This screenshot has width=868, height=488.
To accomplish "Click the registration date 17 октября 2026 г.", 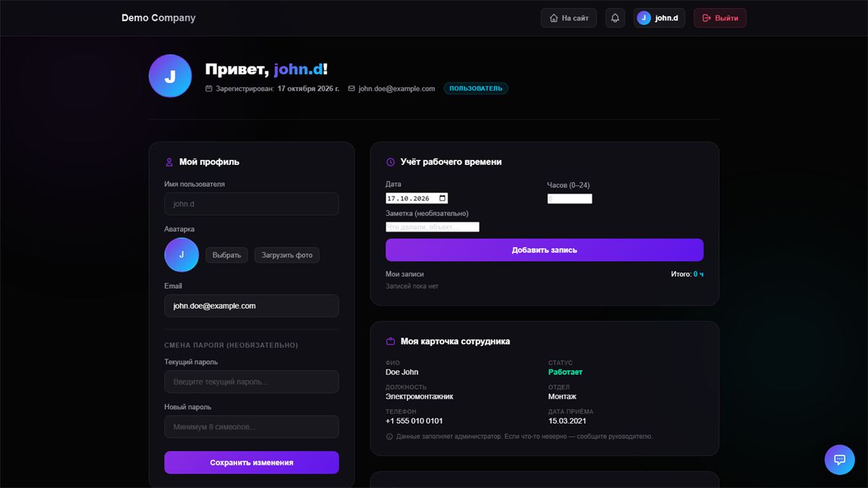I will point(308,89).
